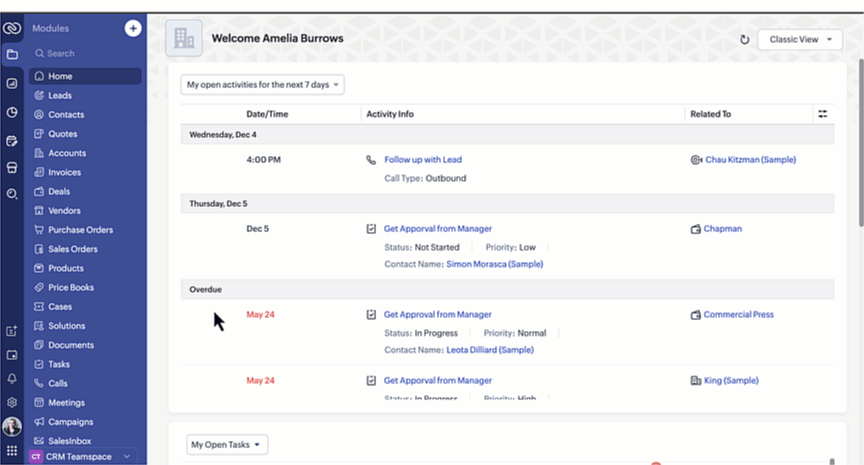Click the page vertical scrollbar
The image size is (864, 465).
pyautogui.click(x=861, y=143)
